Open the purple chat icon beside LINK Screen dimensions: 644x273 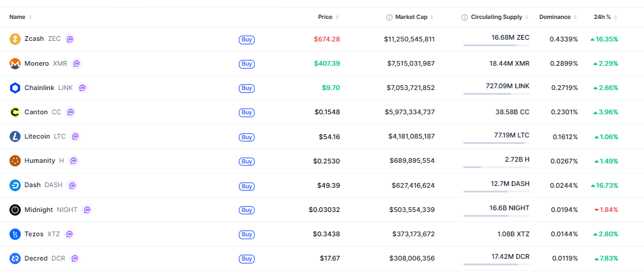[x=82, y=88]
